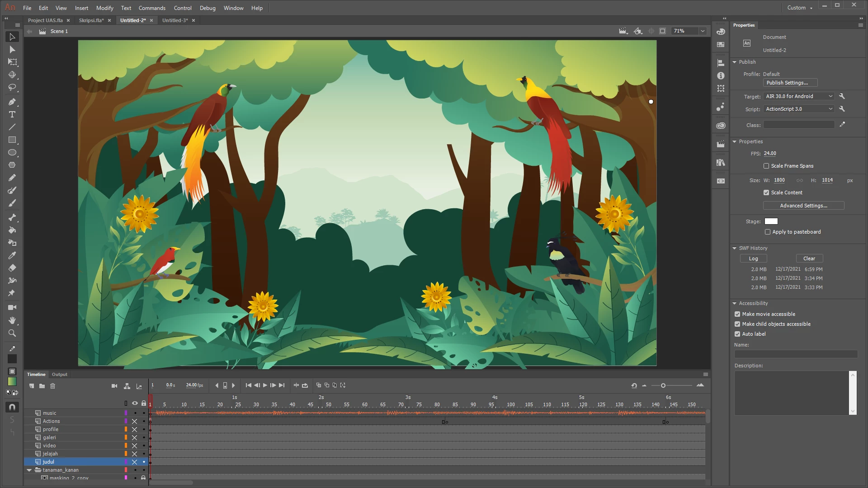The height and width of the screenshot is (488, 868).
Task: Click the Publish Settings button
Action: (x=790, y=83)
